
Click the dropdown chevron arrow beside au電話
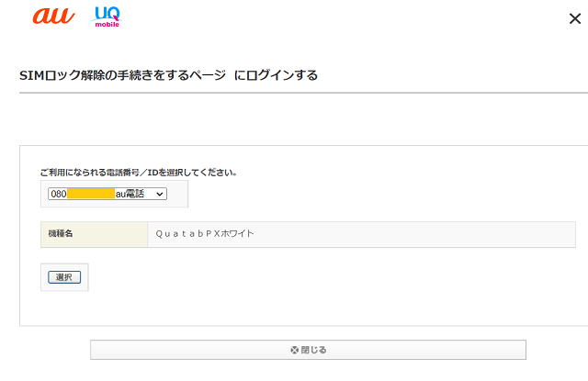coord(159,194)
